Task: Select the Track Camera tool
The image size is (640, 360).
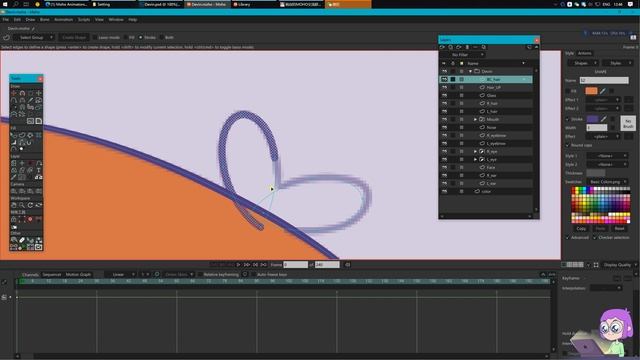Action: click(13, 191)
